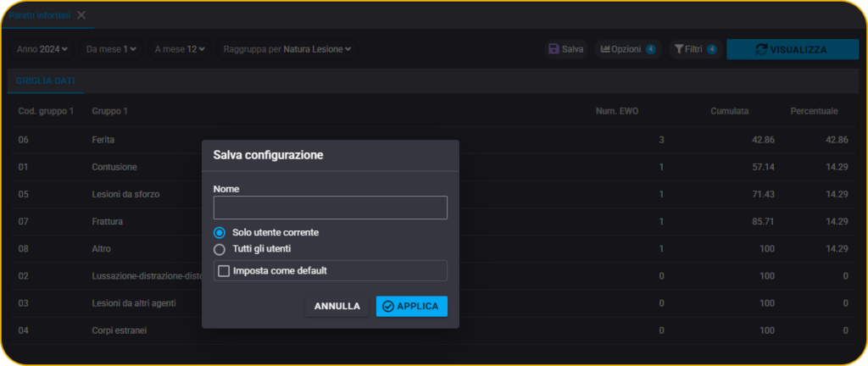
Task: Select the Frattura row name
Action: click(107, 222)
